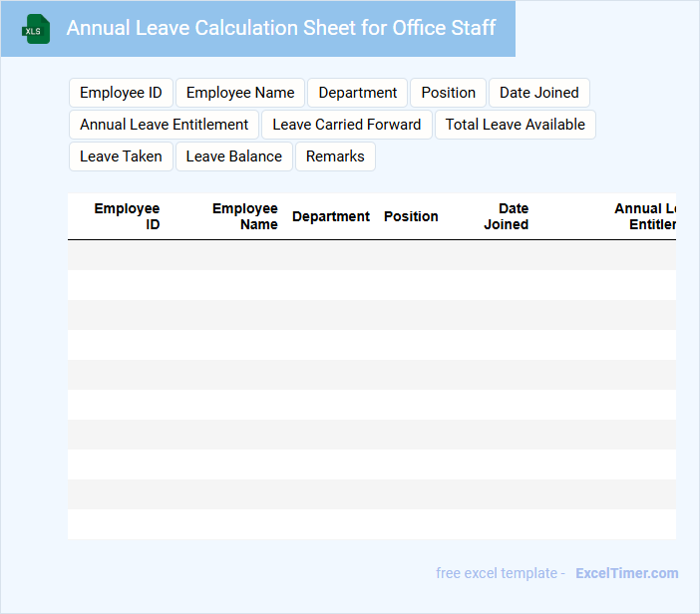Viewport: 700px width, 614px height.
Task: Select the Position column header
Action: coord(411,216)
